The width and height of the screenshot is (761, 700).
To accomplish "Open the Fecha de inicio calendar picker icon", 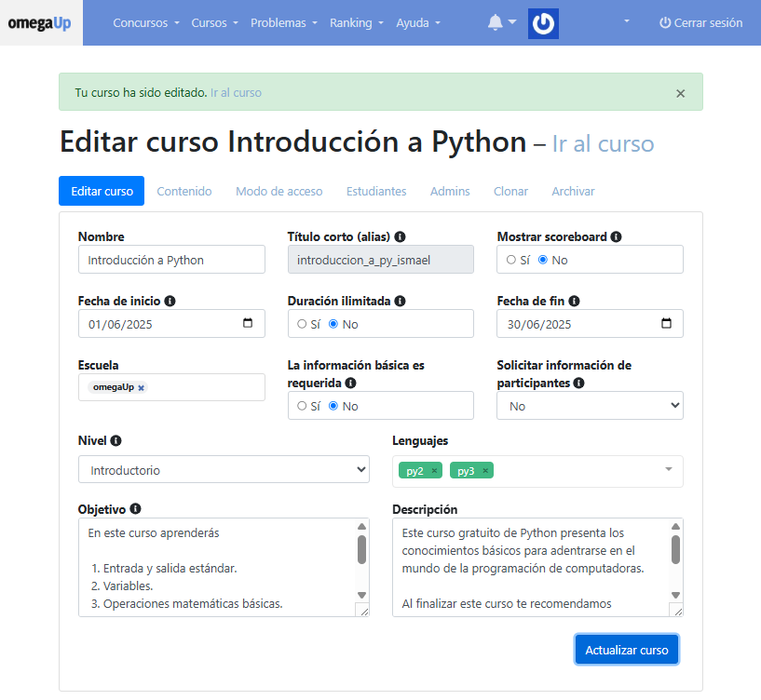I will coord(247,324).
